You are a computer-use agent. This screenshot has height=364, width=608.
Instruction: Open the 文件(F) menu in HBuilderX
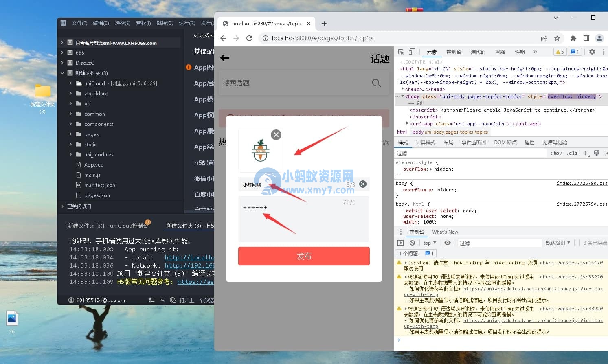(79, 23)
